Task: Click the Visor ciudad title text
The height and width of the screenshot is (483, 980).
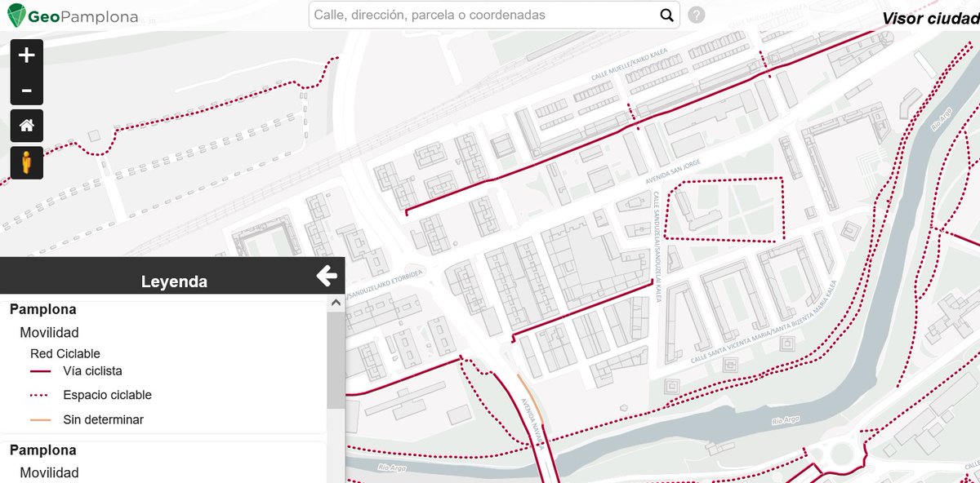Action: (x=930, y=19)
